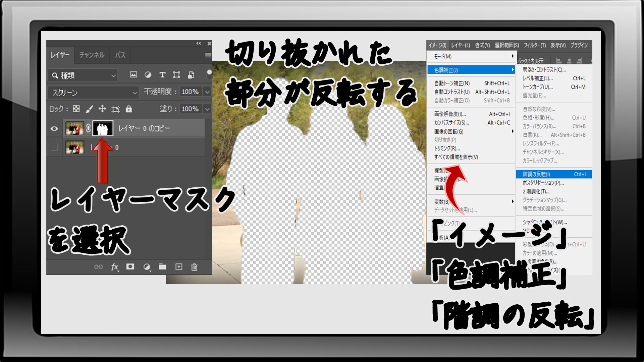This screenshot has width=644, height=362.
Task: Click the link layers icon
Action: click(x=98, y=267)
